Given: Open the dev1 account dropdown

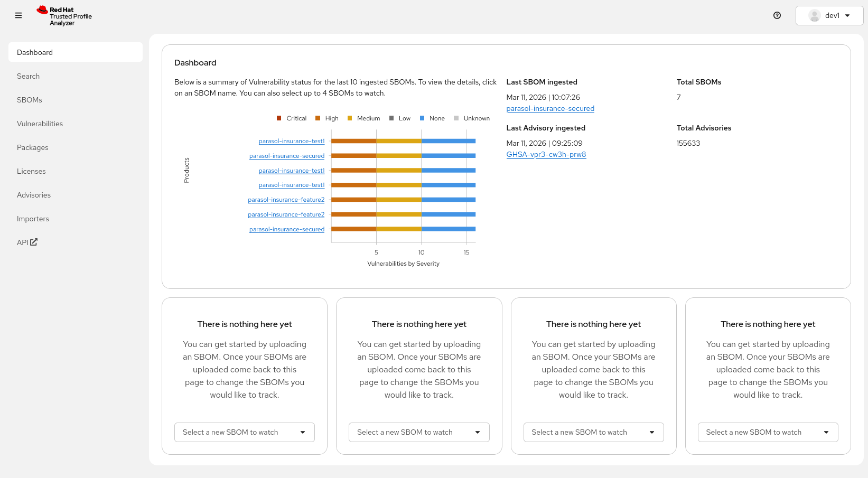Looking at the screenshot, I should tap(846, 15).
